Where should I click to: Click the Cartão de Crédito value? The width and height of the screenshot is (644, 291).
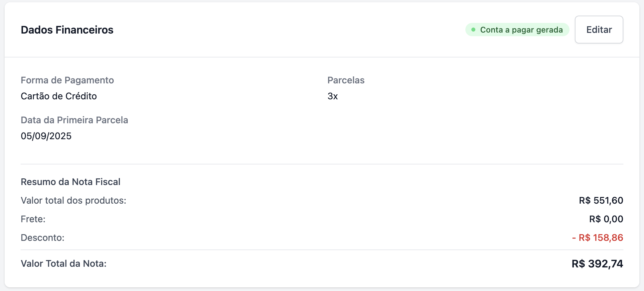59,96
